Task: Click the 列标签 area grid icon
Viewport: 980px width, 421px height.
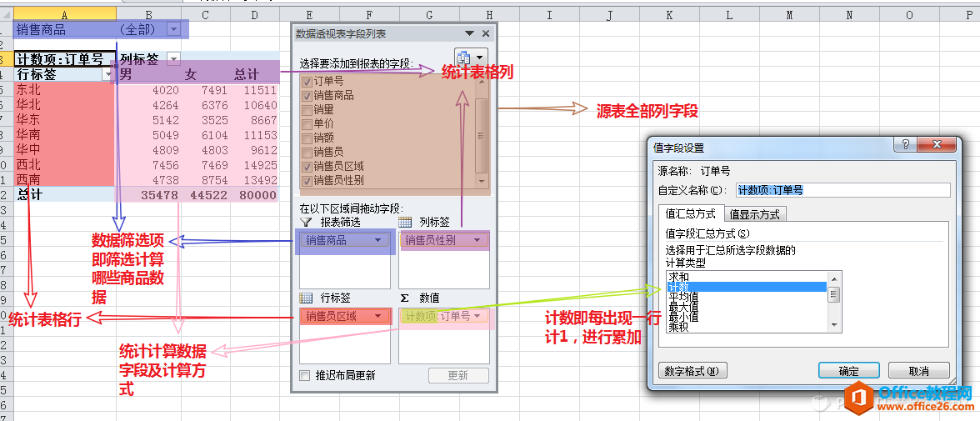Action: (405, 222)
